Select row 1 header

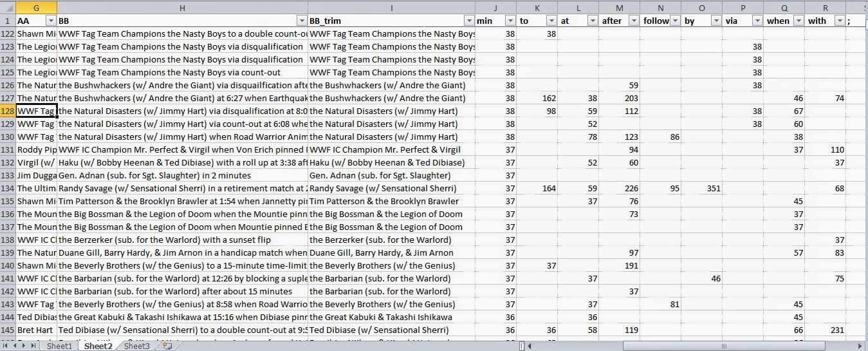pos(8,21)
